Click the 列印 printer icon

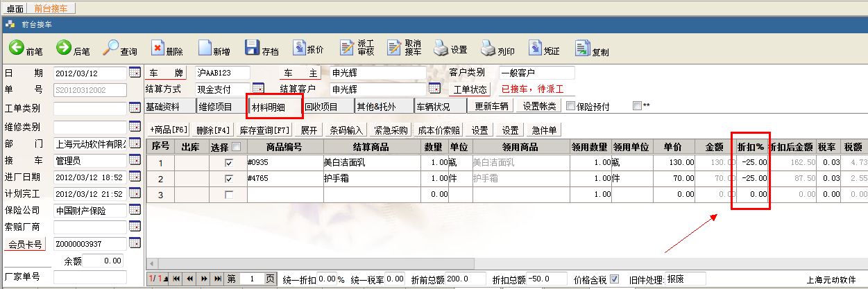pos(488,49)
